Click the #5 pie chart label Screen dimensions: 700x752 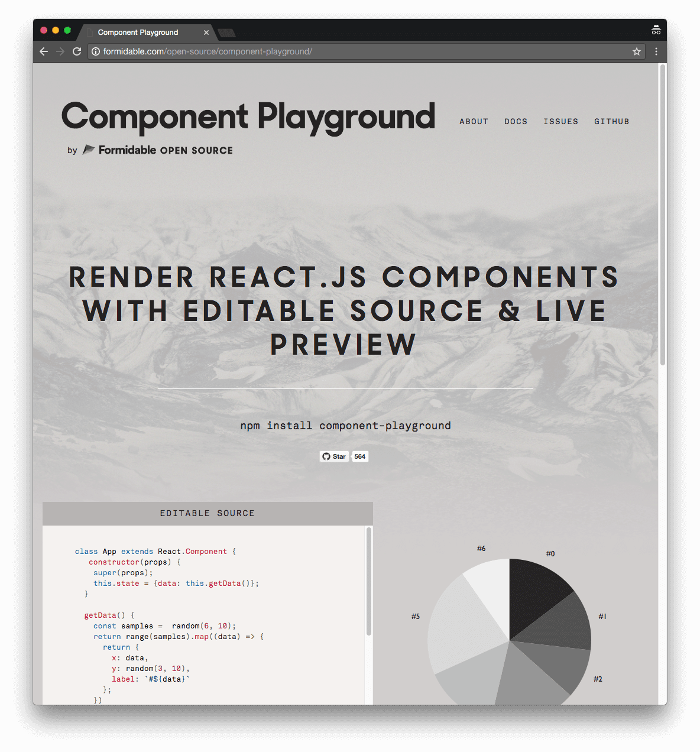416,617
